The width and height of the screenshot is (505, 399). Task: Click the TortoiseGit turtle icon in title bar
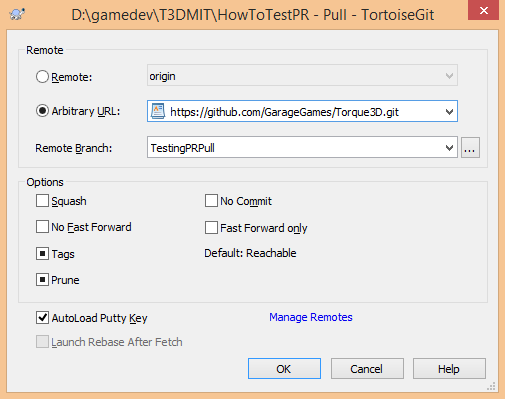click(x=17, y=14)
